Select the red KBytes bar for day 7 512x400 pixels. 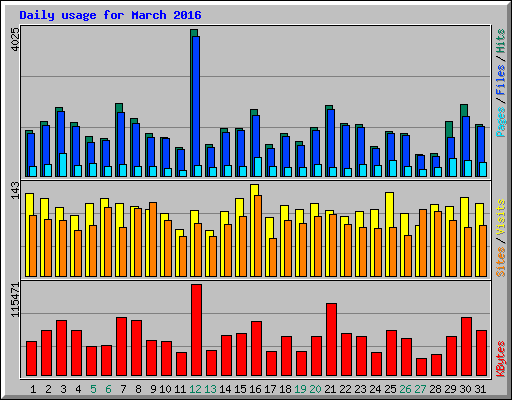[121, 346]
